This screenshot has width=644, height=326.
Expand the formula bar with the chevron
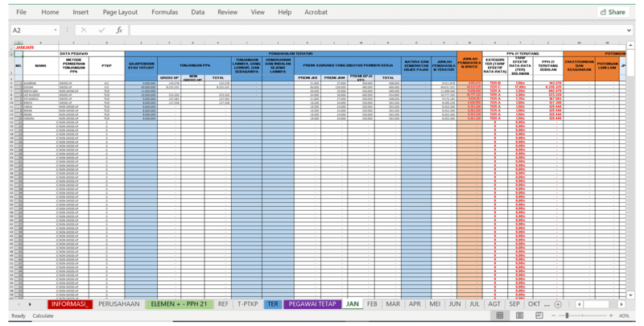click(629, 30)
